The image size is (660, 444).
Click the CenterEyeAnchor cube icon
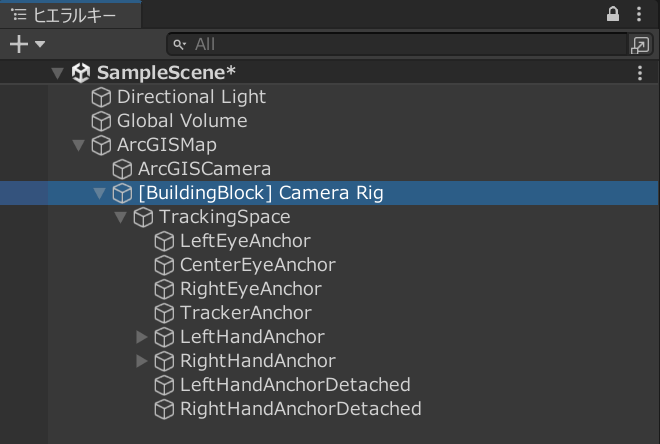pyautogui.click(x=164, y=265)
